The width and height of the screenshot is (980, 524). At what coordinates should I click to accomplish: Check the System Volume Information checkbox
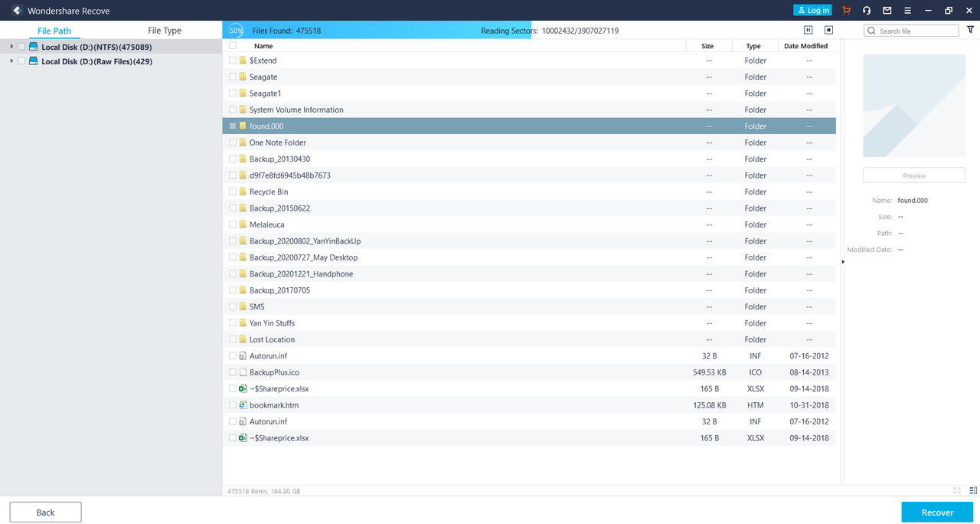point(233,110)
